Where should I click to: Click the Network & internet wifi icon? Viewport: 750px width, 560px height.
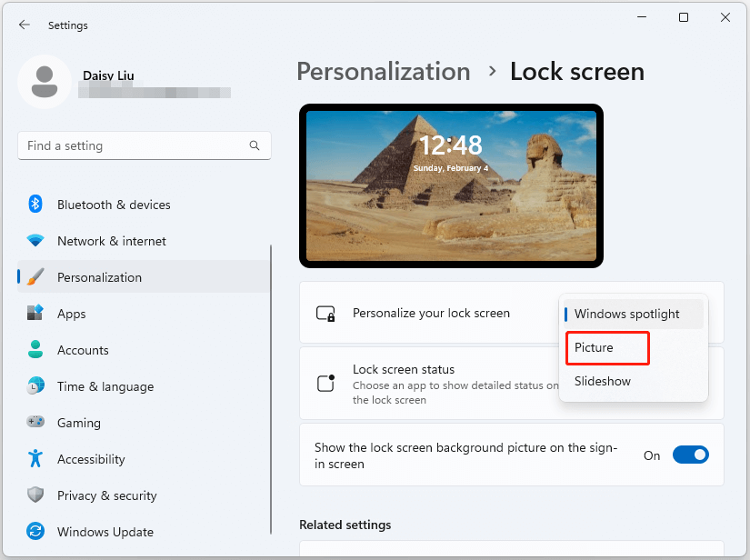[35, 241]
